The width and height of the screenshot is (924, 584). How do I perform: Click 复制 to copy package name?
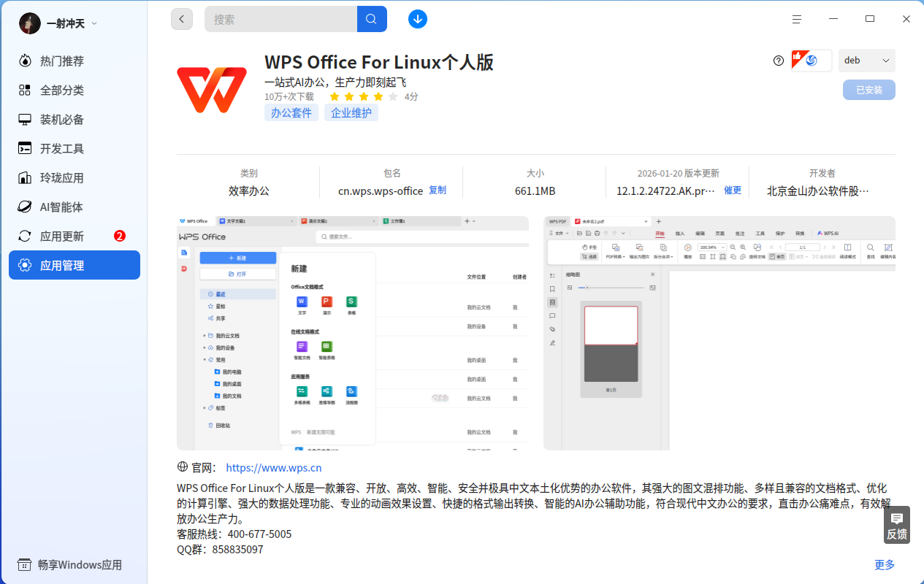pyautogui.click(x=438, y=190)
